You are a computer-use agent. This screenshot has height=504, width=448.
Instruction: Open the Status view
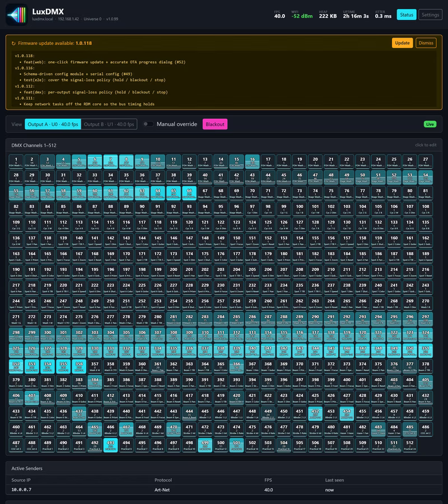[407, 15]
